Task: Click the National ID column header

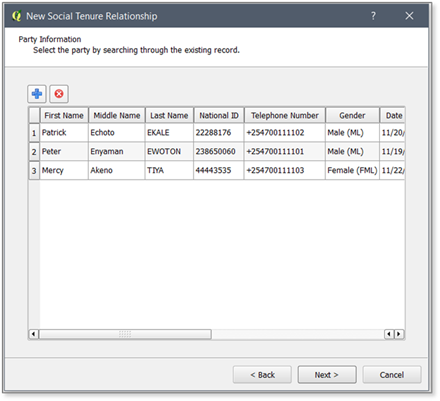Action: [219, 115]
